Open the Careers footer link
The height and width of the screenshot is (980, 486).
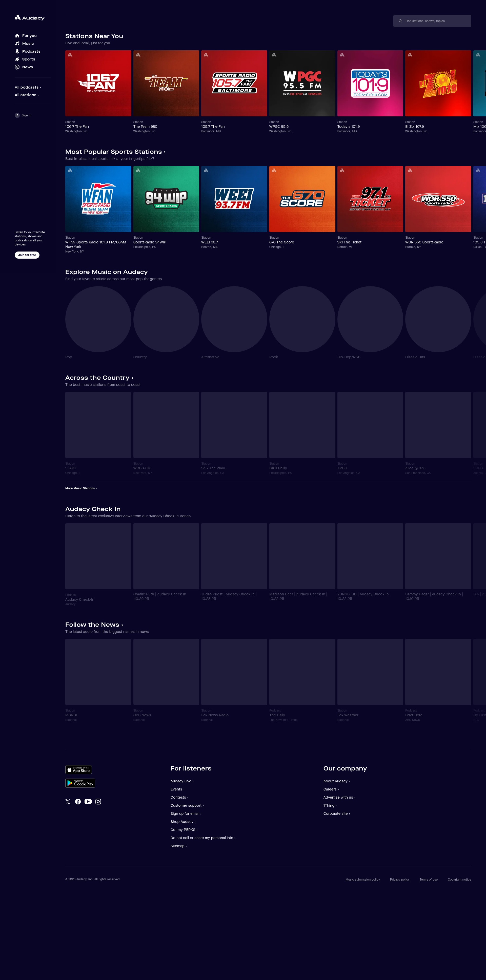[331, 789]
